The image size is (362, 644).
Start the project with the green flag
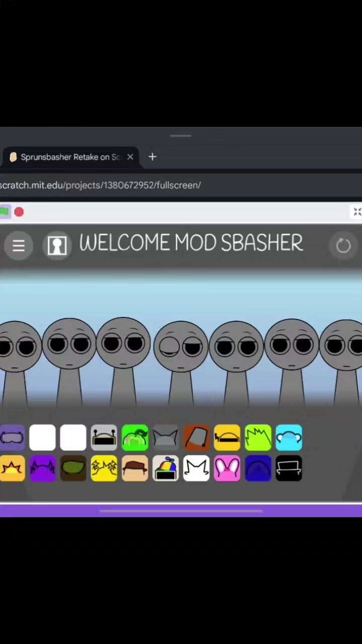coord(4,212)
